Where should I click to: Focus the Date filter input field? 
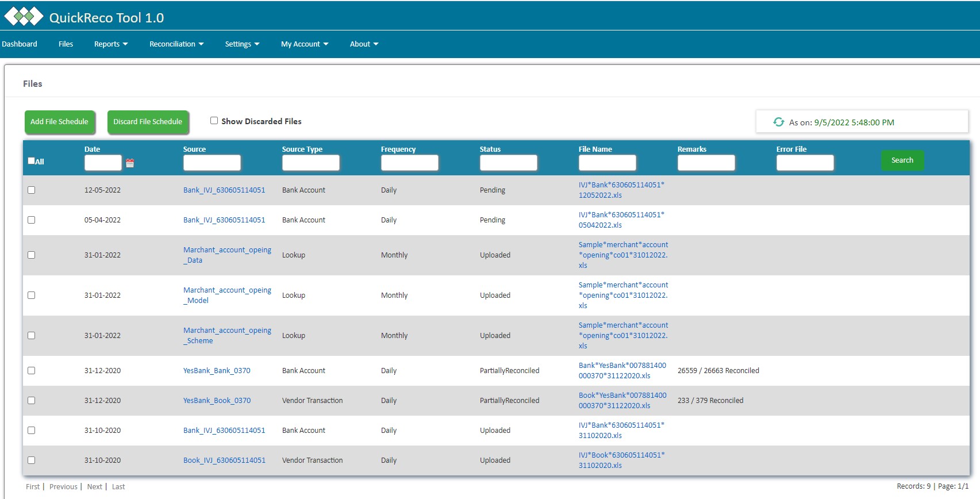pyautogui.click(x=103, y=163)
